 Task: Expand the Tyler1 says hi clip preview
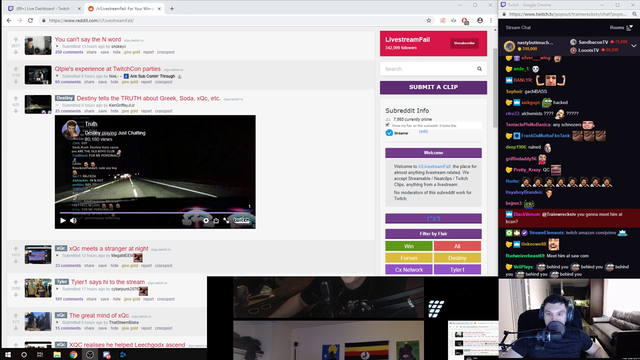point(57,289)
